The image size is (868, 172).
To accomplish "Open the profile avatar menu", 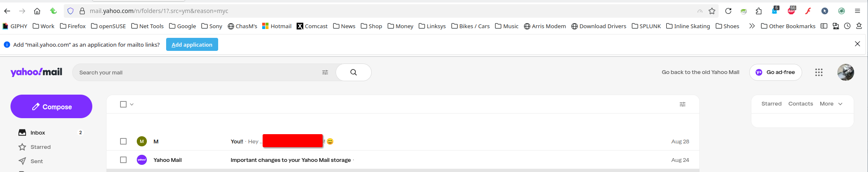I will 845,72.
